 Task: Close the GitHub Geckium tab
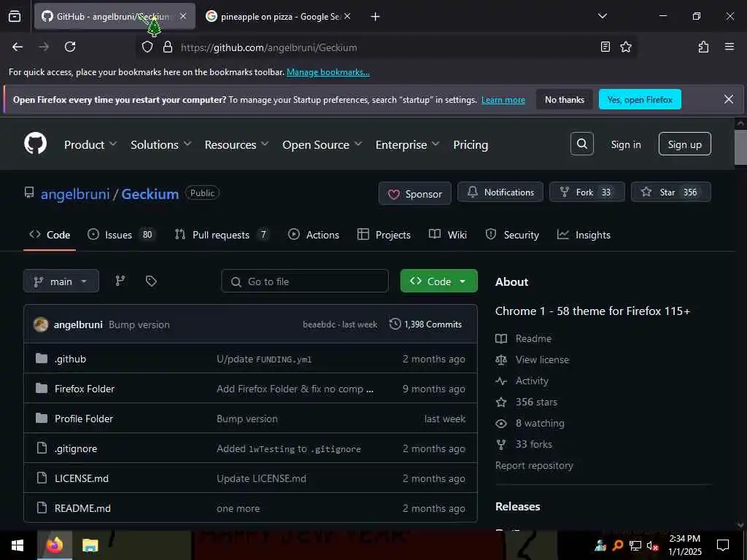(x=183, y=16)
